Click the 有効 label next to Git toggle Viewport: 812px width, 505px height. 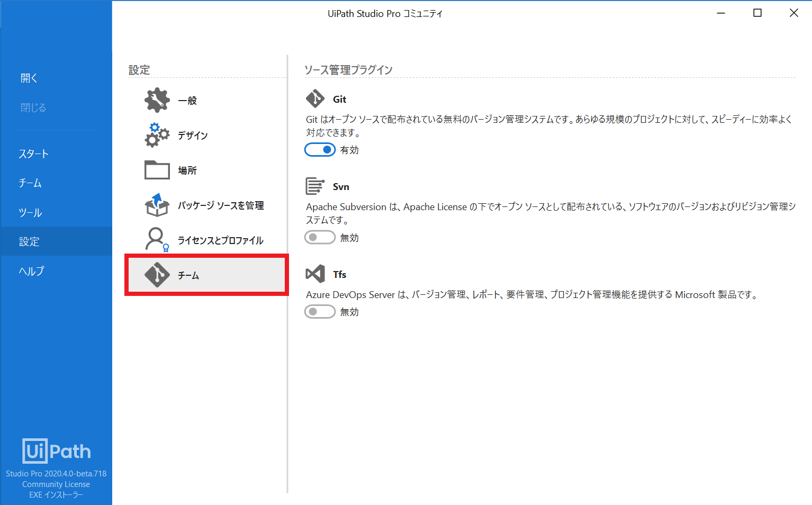349,150
